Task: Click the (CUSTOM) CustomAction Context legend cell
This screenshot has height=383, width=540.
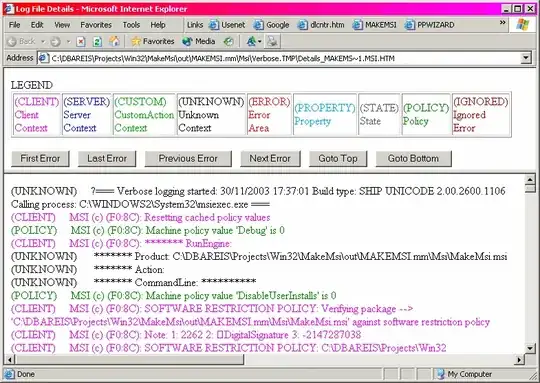Action: (144, 115)
